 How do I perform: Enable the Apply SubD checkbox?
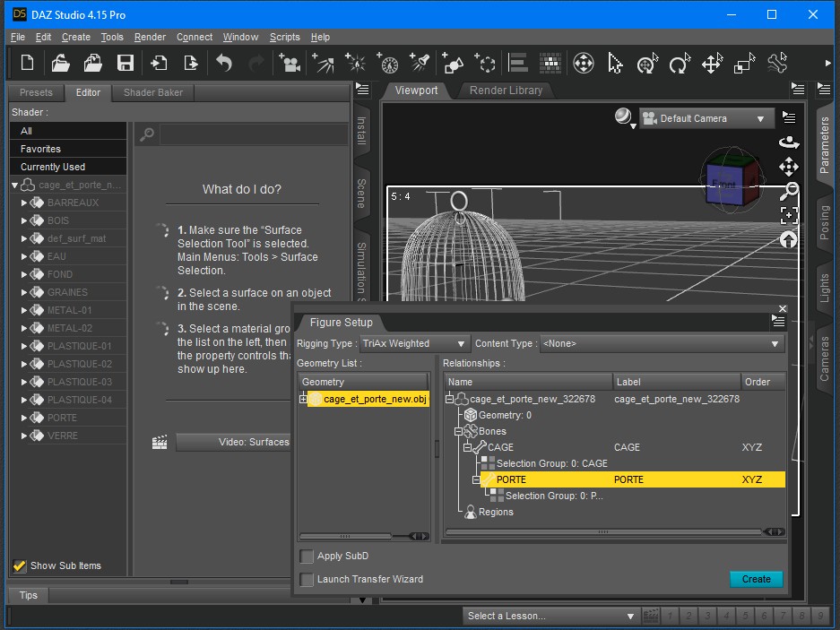pos(307,557)
